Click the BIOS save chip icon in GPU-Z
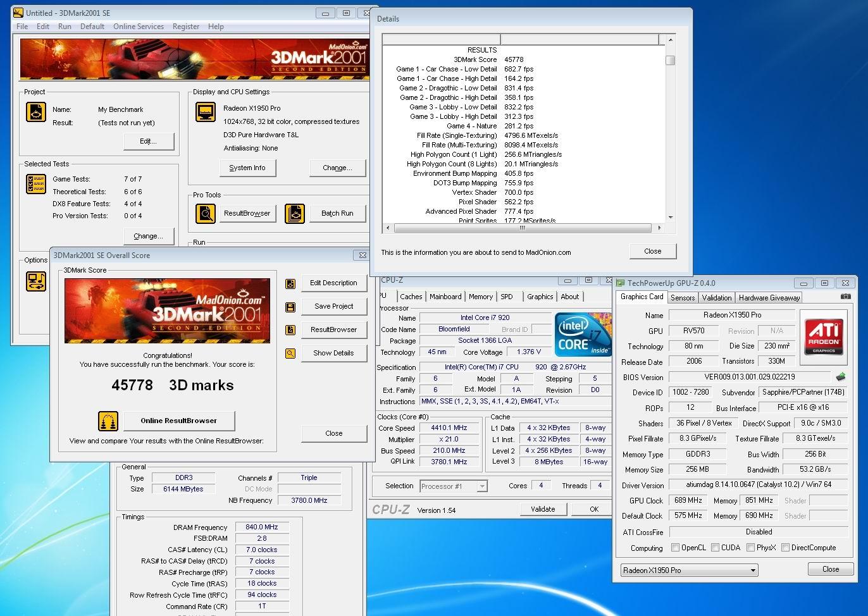The height and width of the screenshot is (616, 868). 841,377
